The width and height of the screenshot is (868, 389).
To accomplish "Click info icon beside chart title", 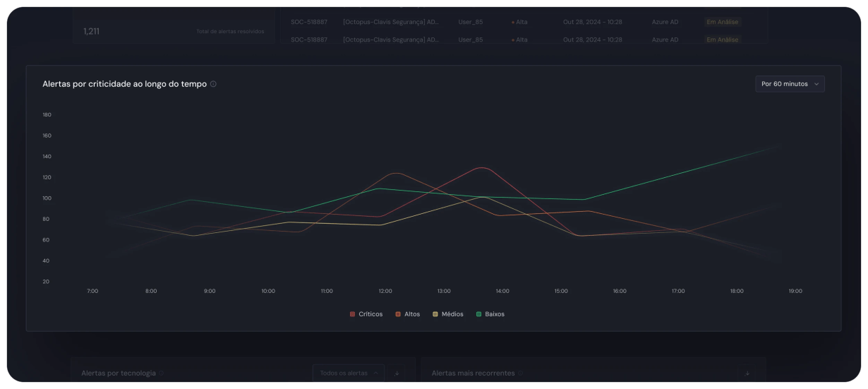I will coord(213,84).
